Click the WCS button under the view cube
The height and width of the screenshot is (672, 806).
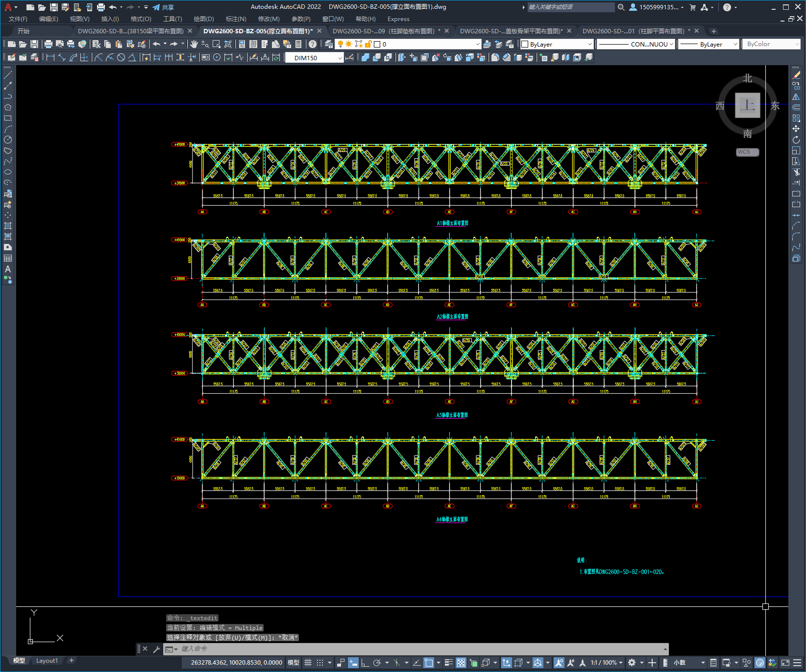(747, 152)
